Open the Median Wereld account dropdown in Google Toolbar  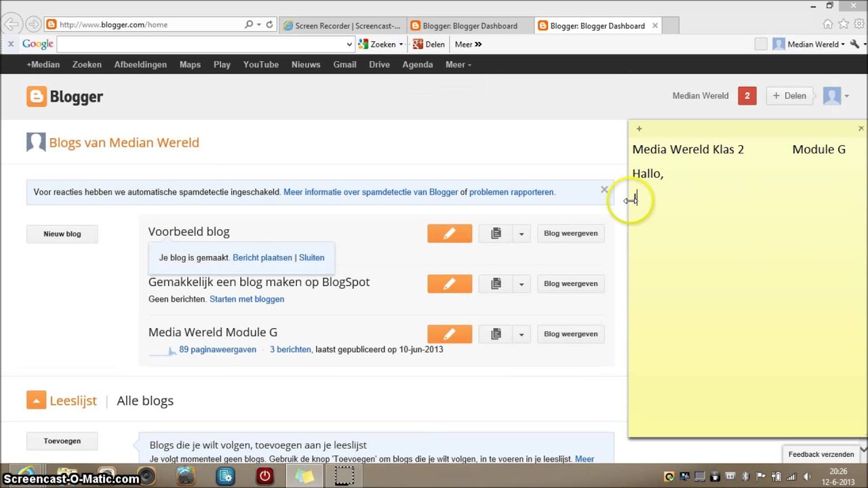tap(809, 44)
